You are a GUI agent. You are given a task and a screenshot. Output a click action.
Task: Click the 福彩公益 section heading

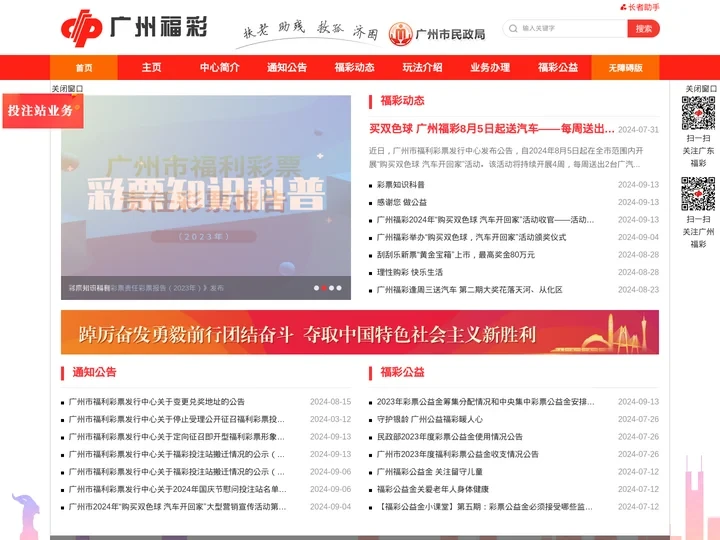(402, 372)
